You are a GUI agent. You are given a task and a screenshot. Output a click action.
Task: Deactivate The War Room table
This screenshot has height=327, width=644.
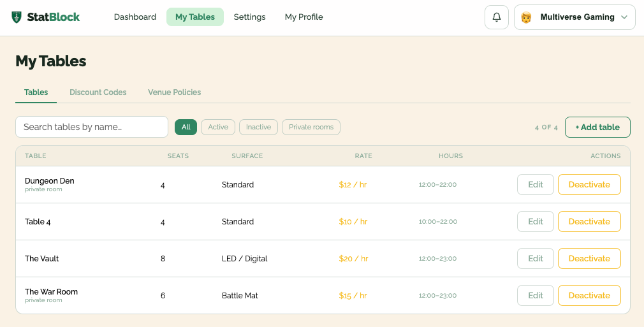click(589, 295)
